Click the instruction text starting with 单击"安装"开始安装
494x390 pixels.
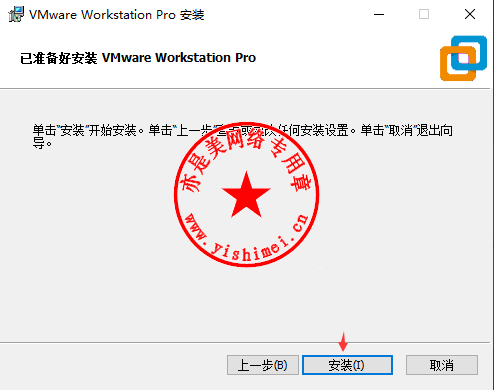[243, 136]
